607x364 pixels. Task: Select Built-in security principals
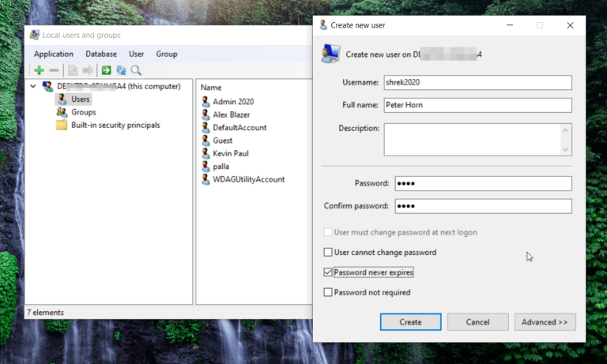point(115,125)
